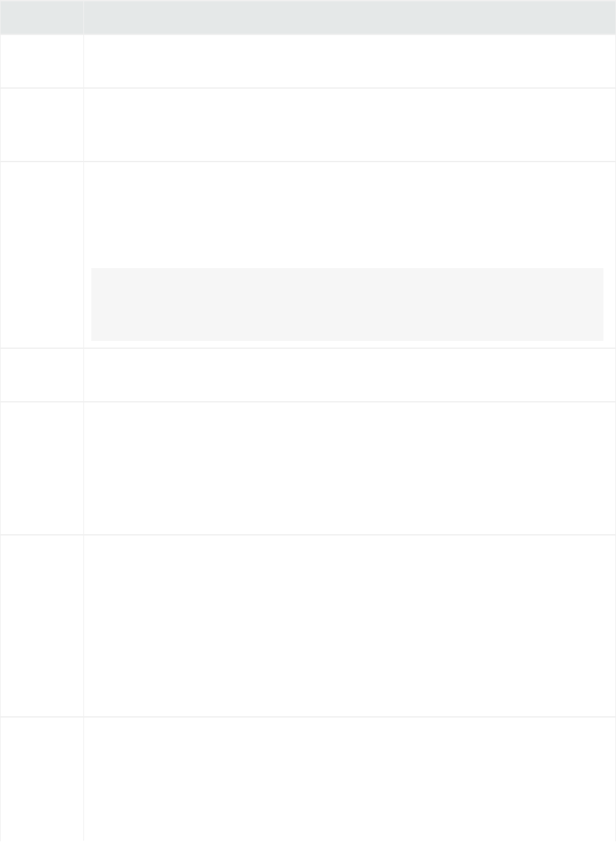
Task: Click the wide gray header cell
Action: coord(349,17)
